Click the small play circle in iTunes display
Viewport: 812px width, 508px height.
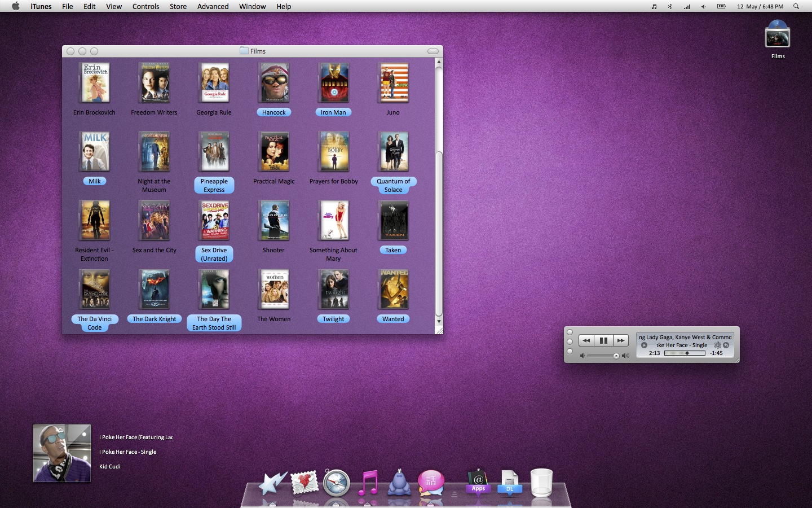pyautogui.click(x=644, y=345)
